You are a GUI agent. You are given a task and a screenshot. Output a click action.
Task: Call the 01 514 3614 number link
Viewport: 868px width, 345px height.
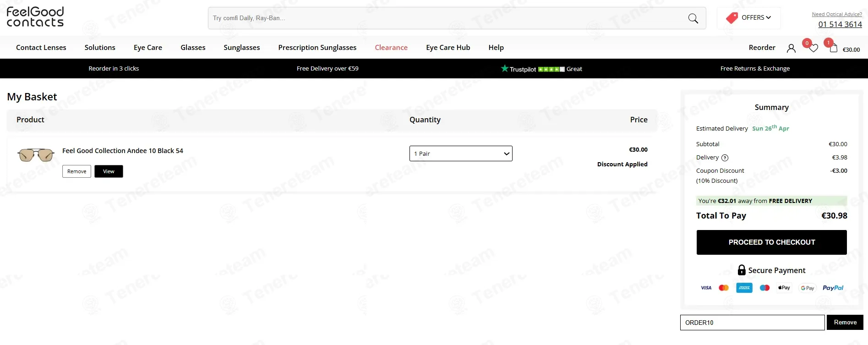(840, 24)
